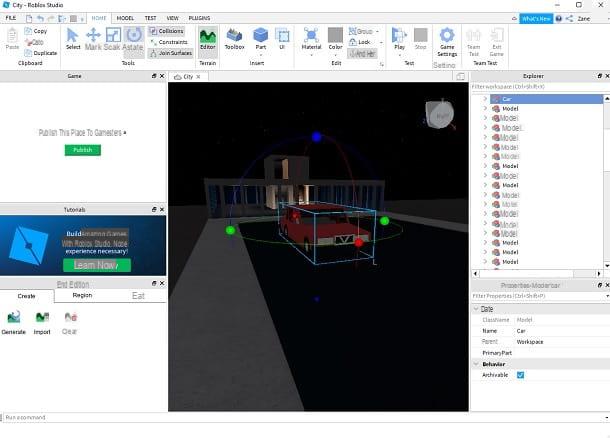The image size is (610, 438).
Task: Toggle Constraints option
Action: [169, 42]
